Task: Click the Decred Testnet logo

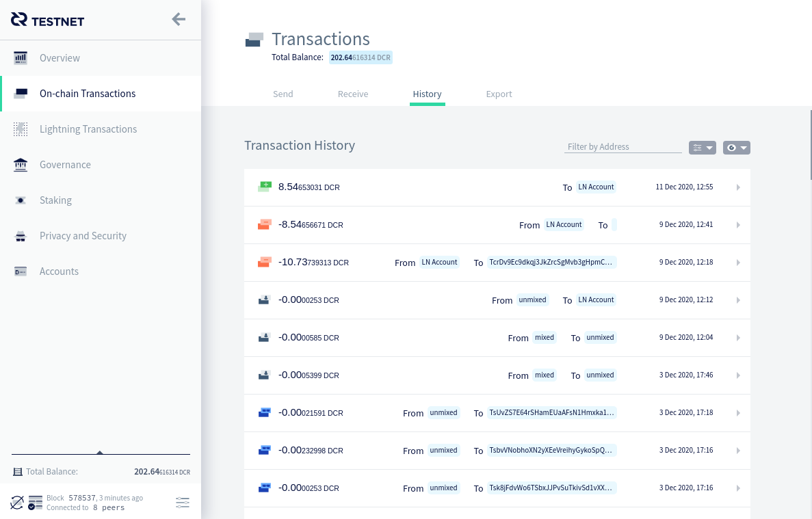Action: point(47,21)
